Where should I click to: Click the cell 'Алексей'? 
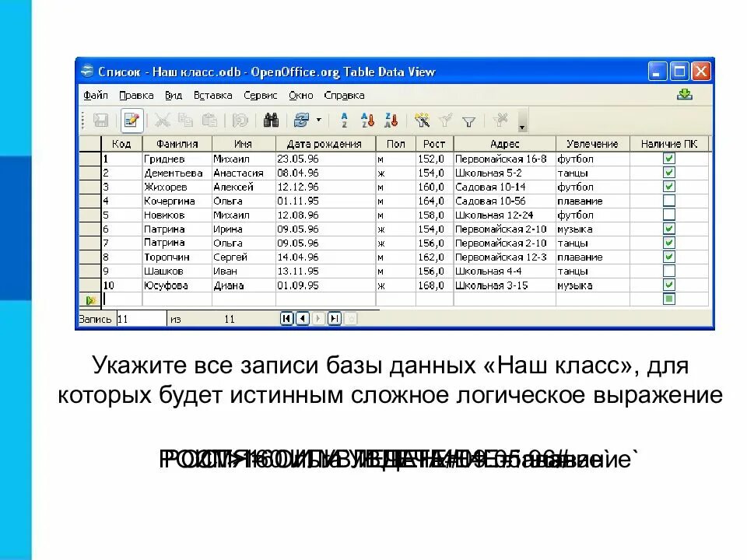click(244, 187)
